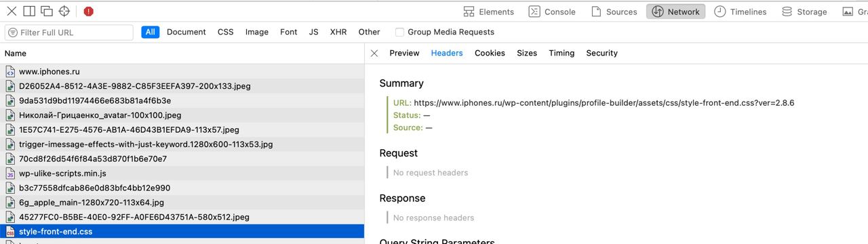The height and width of the screenshot is (244, 868).
Task: Close the Web Inspector panel
Action: [12, 11]
